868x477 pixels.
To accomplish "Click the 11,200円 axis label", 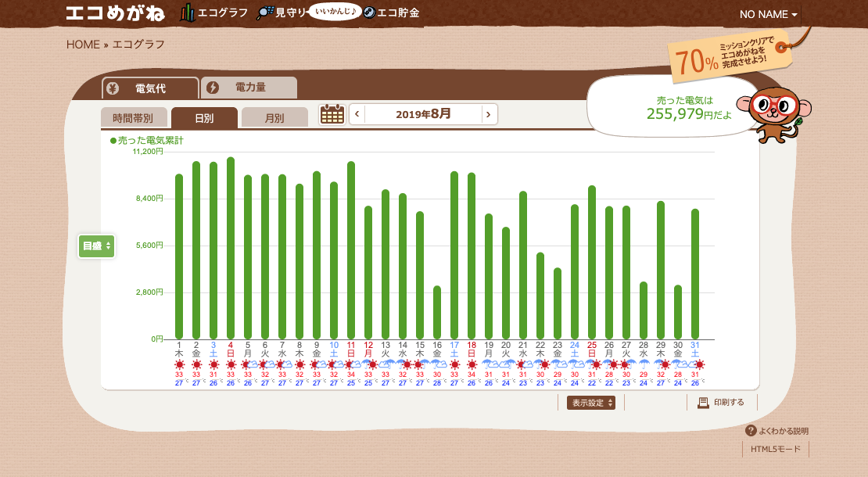I will pos(148,151).
